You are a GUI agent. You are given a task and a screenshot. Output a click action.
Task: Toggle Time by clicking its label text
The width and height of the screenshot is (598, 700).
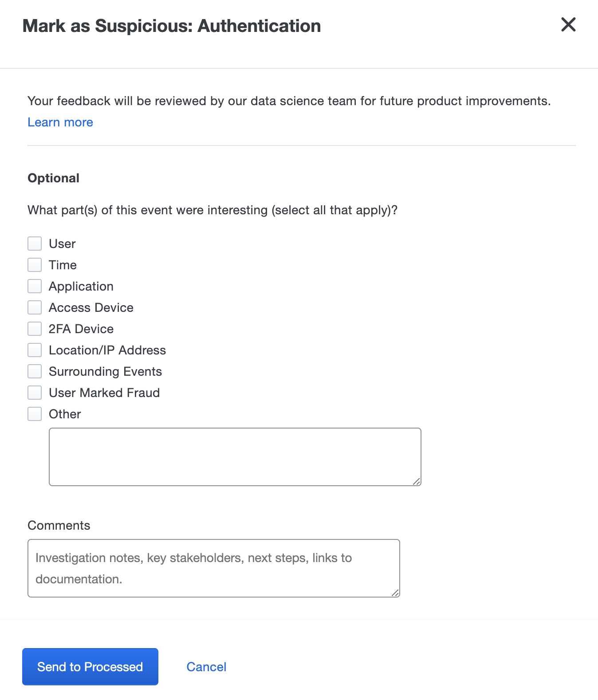(63, 264)
